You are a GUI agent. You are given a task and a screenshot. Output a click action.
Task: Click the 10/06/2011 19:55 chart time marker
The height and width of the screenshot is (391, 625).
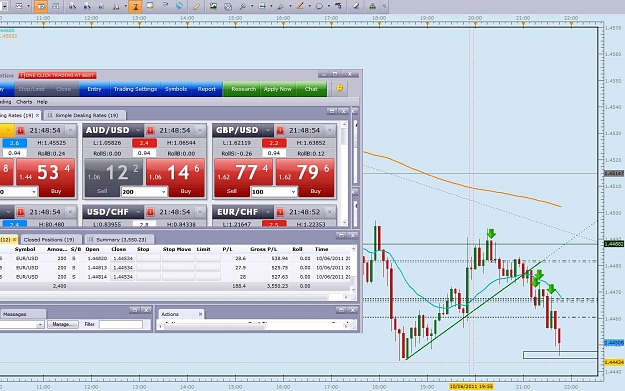471,386
